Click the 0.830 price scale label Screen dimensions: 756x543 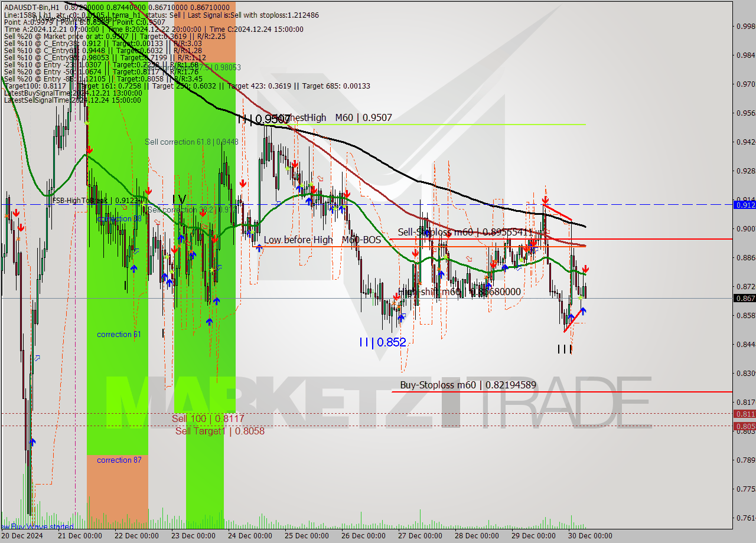click(745, 373)
